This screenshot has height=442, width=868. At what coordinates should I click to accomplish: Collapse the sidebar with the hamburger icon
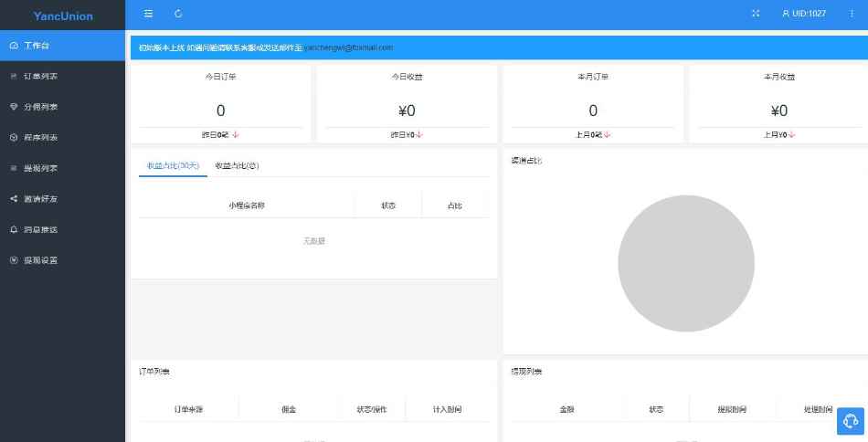148,14
